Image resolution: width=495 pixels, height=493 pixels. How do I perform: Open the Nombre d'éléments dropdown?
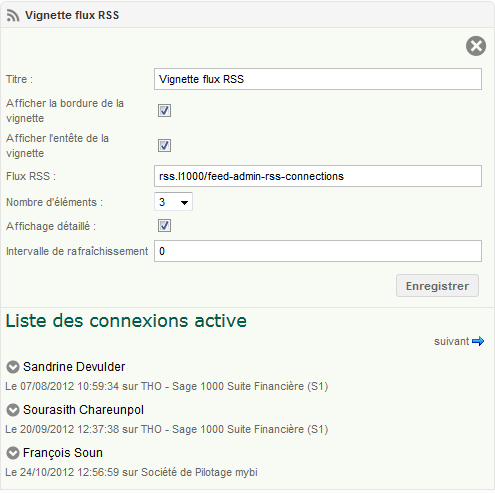pos(173,202)
